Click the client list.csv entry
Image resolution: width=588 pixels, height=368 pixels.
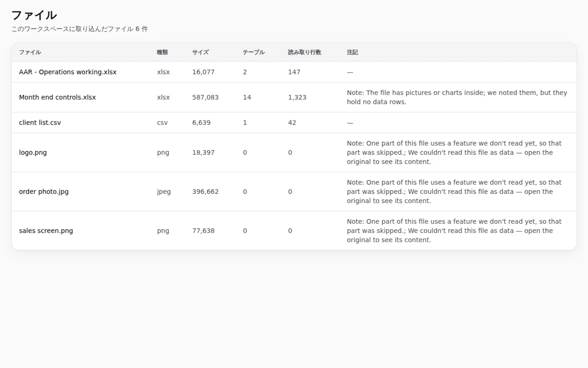[40, 123]
